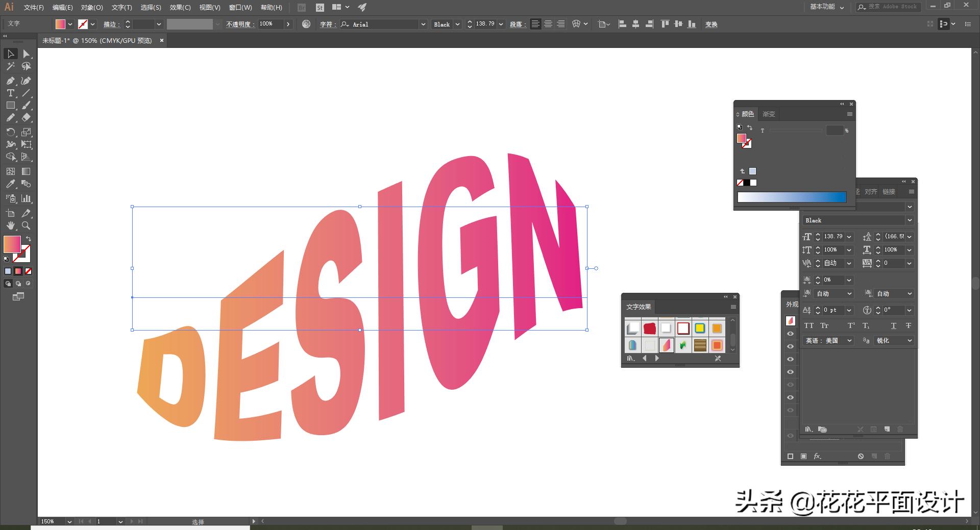
Task: Expand the language 英语:美国 dropdown
Action: point(849,340)
